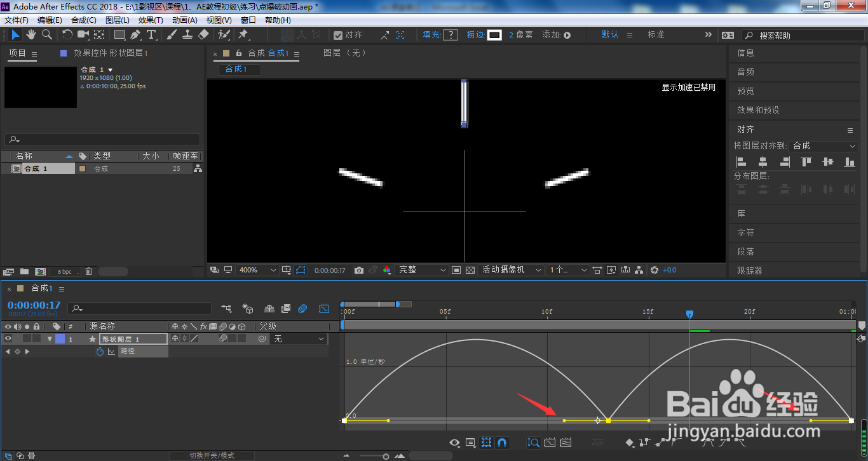
Task: Collapse the 形状图层 1 layer triangle
Action: tap(50, 339)
